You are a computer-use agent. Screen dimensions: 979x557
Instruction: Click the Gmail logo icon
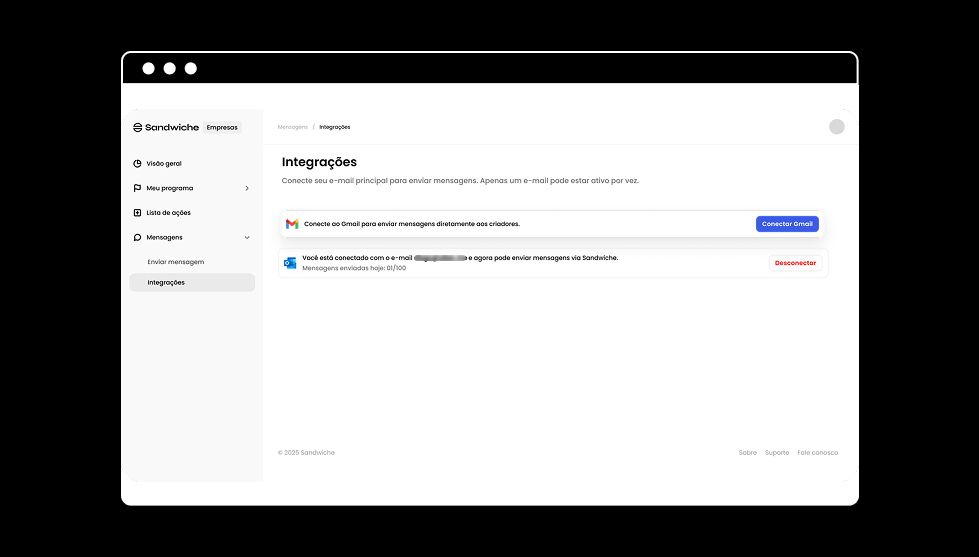click(292, 224)
